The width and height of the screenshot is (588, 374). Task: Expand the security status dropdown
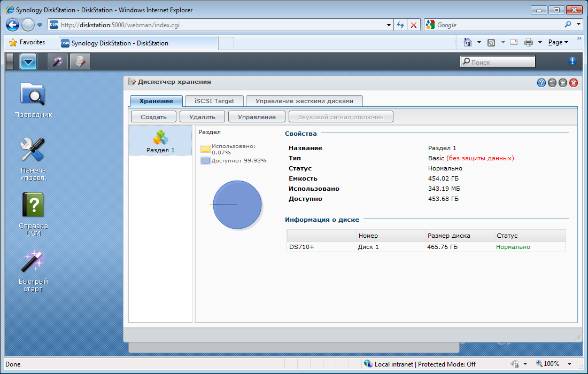tap(525, 364)
